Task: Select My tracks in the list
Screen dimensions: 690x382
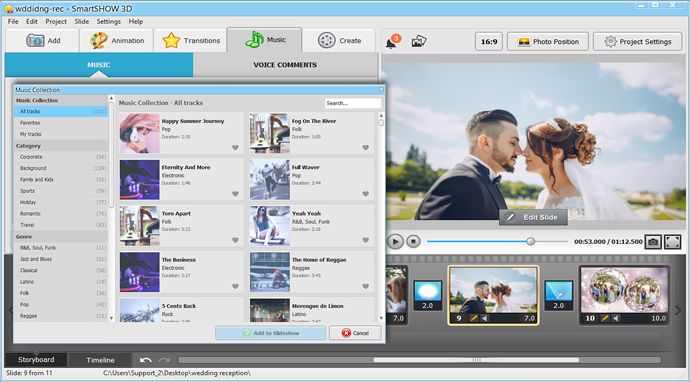Action: (61, 134)
